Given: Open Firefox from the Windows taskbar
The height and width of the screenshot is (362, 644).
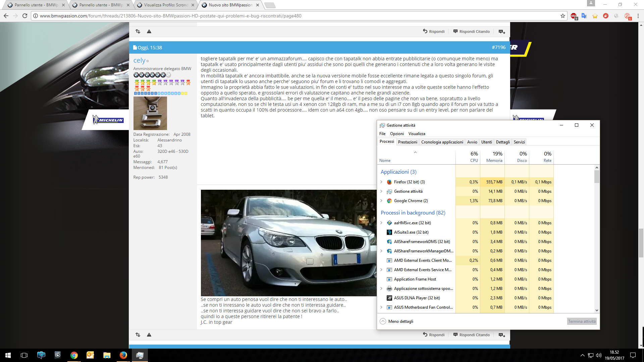Looking at the screenshot, I should tap(123, 355).
